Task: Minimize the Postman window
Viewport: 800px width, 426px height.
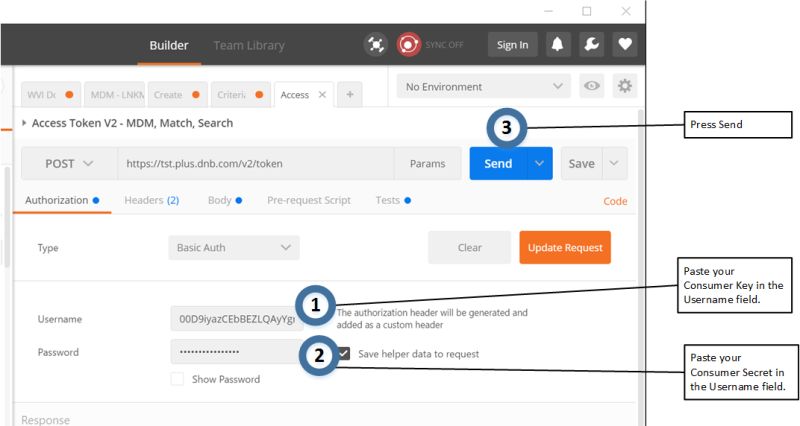Action: pos(549,11)
